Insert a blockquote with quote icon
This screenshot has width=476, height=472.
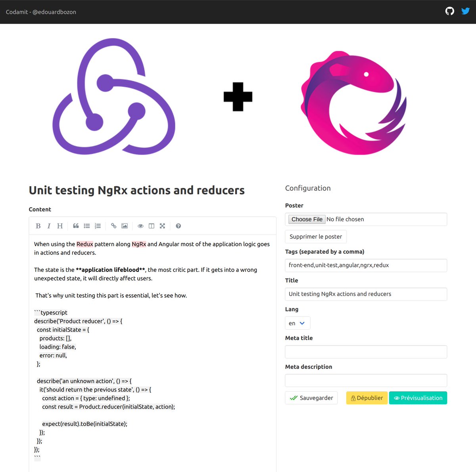pyautogui.click(x=76, y=226)
